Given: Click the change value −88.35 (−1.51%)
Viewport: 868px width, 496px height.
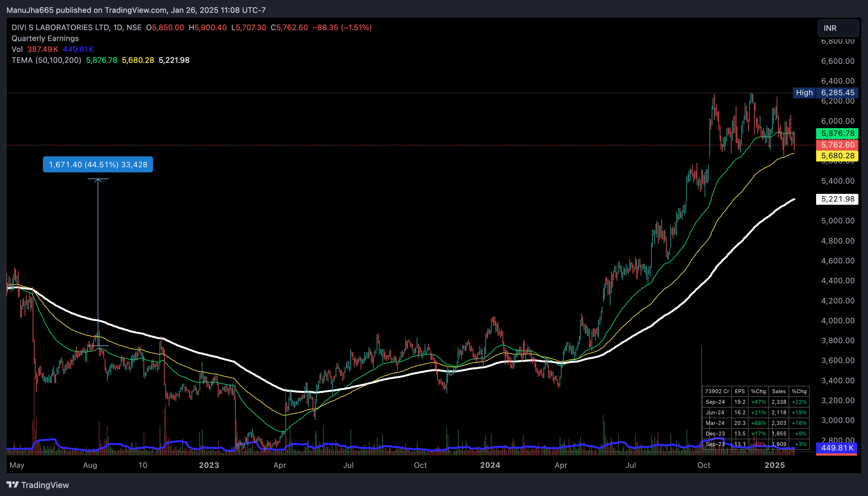Looking at the screenshot, I should (x=342, y=28).
